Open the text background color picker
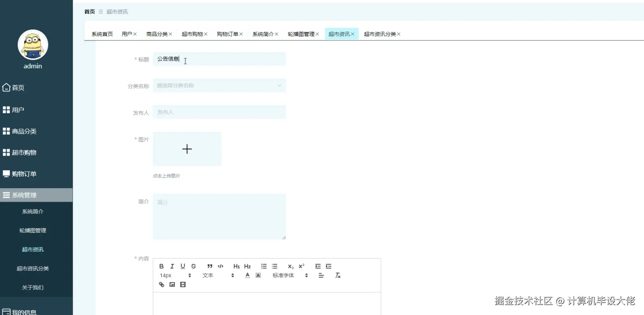The image size is (644, 315). pyautogui.click(x=258, y=275)
